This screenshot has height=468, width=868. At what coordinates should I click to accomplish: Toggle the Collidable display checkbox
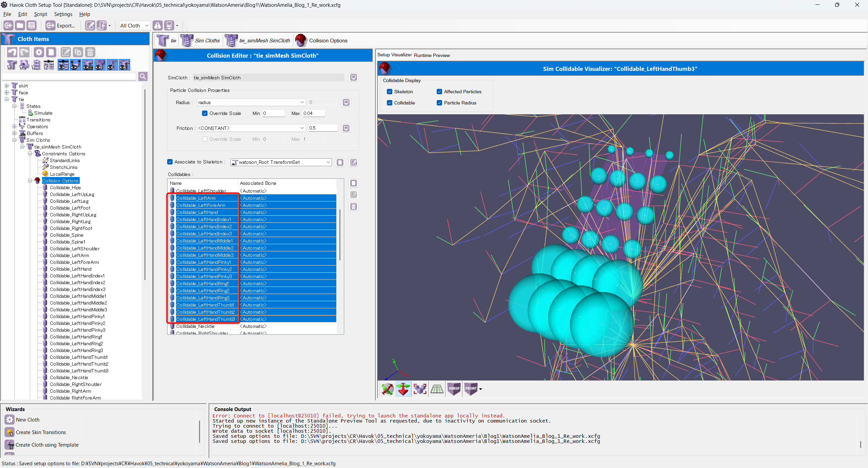[x=390, y=103]
